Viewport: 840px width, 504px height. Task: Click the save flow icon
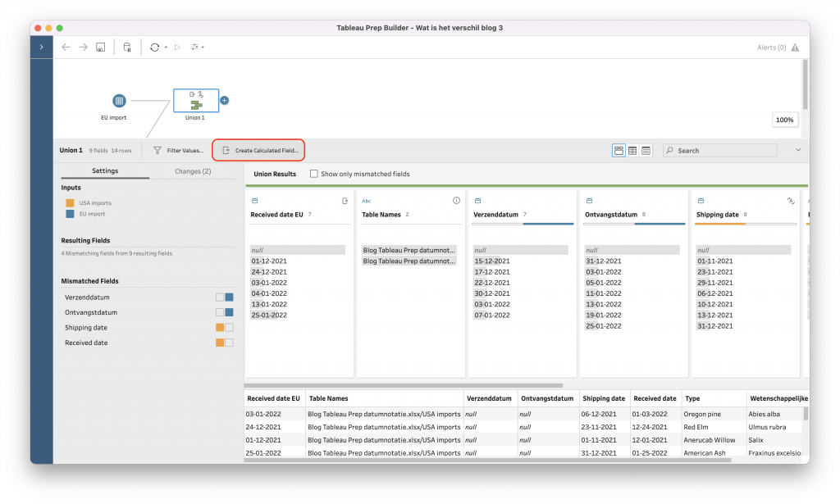[x=100, y=48]
